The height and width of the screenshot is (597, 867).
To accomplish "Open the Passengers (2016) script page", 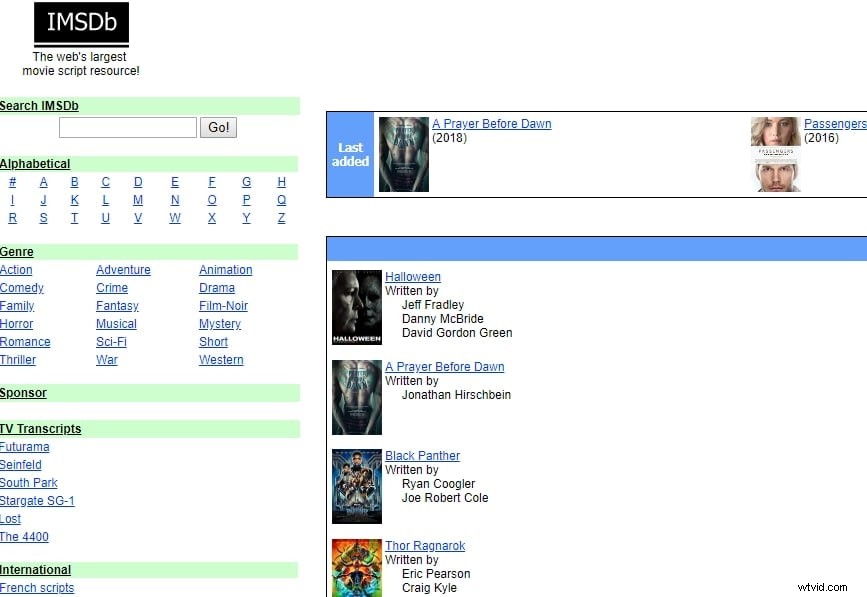I will [835, 123].
